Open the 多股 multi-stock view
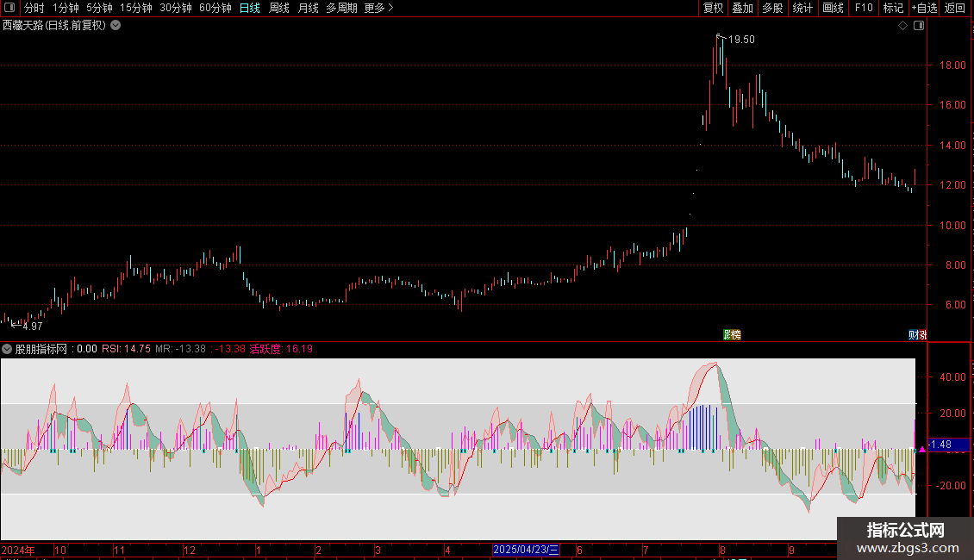This screenshot has height=560, width=974. pos(772,8)
